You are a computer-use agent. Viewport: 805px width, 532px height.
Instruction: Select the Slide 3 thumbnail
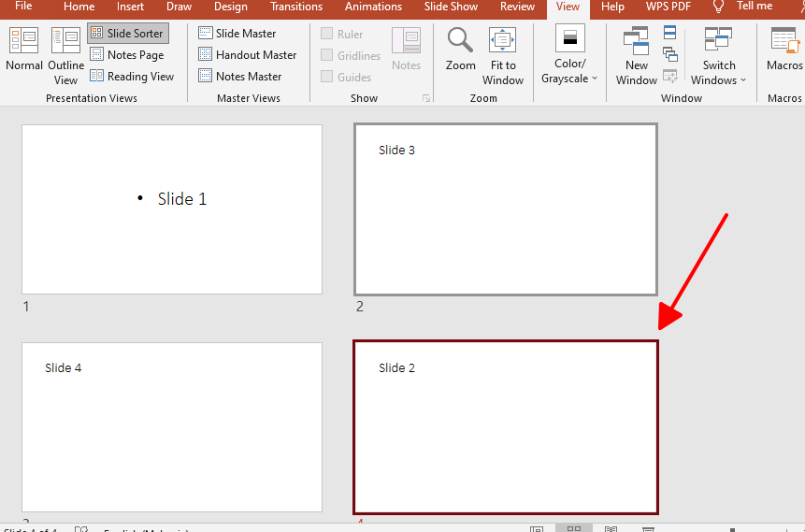505,209
